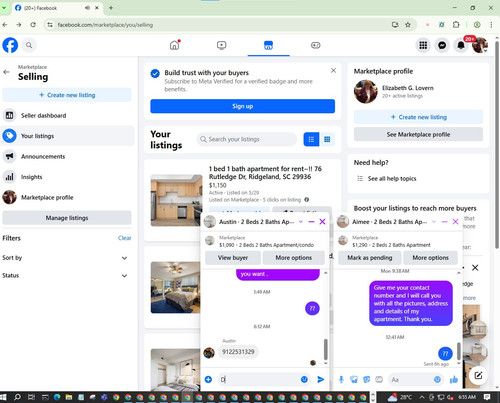Open browser extensions puzzle icon

click(x=456, y=25)
